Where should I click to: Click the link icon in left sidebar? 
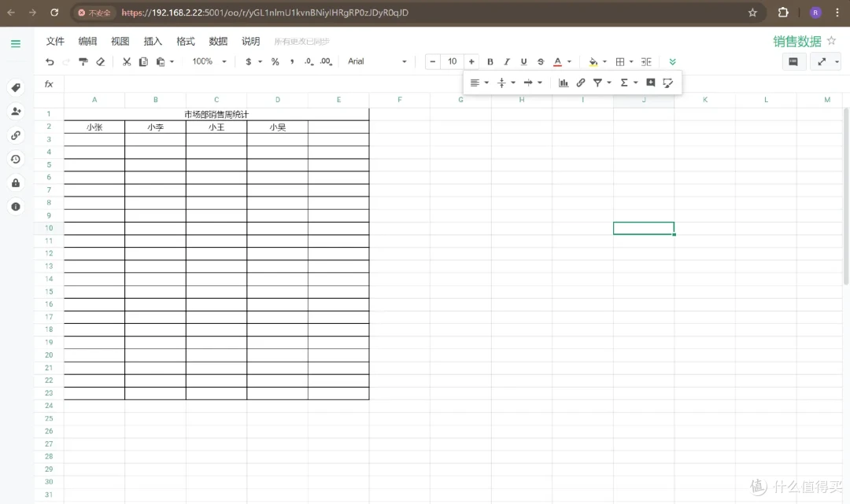16,135
